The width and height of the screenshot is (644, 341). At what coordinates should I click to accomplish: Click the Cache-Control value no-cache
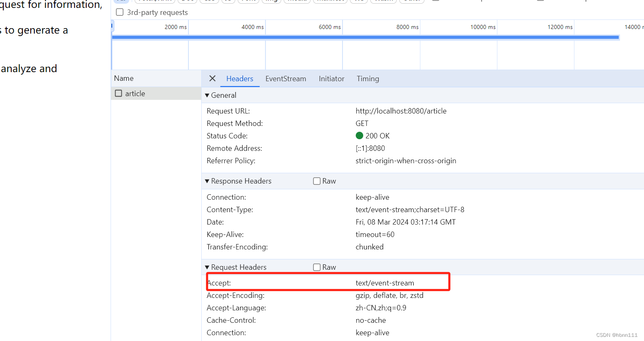pos(371,320)
